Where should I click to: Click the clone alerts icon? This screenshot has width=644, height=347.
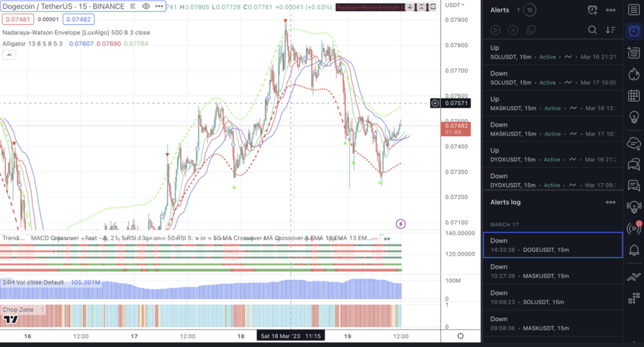pyautogui.click(x=531, y=30)
